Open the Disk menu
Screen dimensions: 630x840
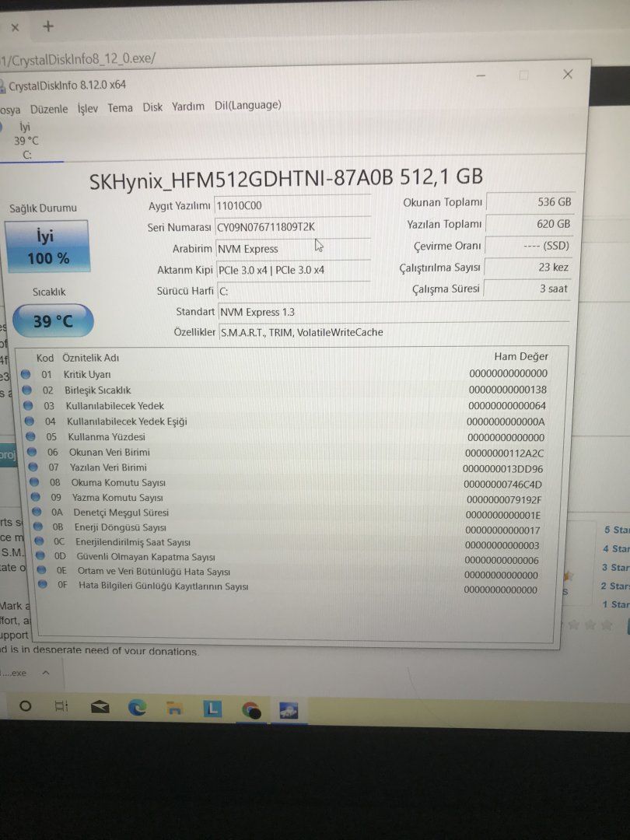click(x=152, y=107)
